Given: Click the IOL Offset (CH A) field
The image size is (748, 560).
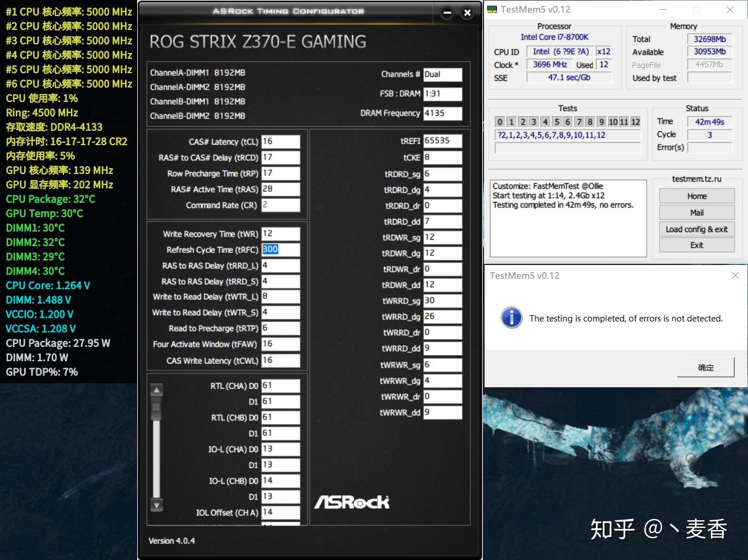Looking at the screenshot, I should [x=281, y=513].
